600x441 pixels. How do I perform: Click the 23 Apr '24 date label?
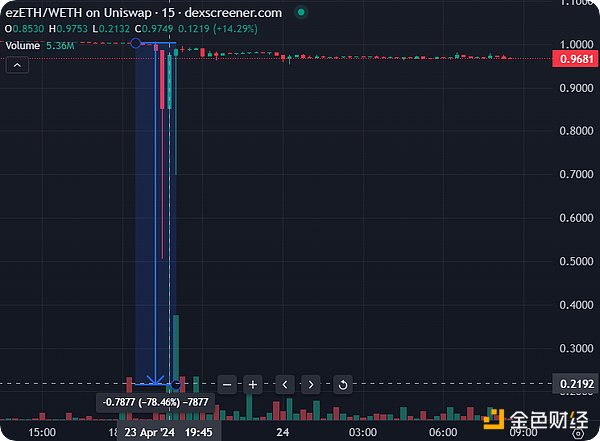[x=150, y=432]
